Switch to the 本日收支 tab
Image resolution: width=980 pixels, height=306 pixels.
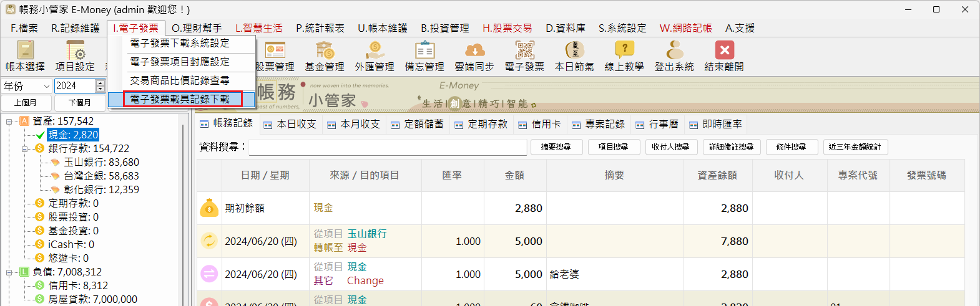pyautogui.click(x=290, y=124)
